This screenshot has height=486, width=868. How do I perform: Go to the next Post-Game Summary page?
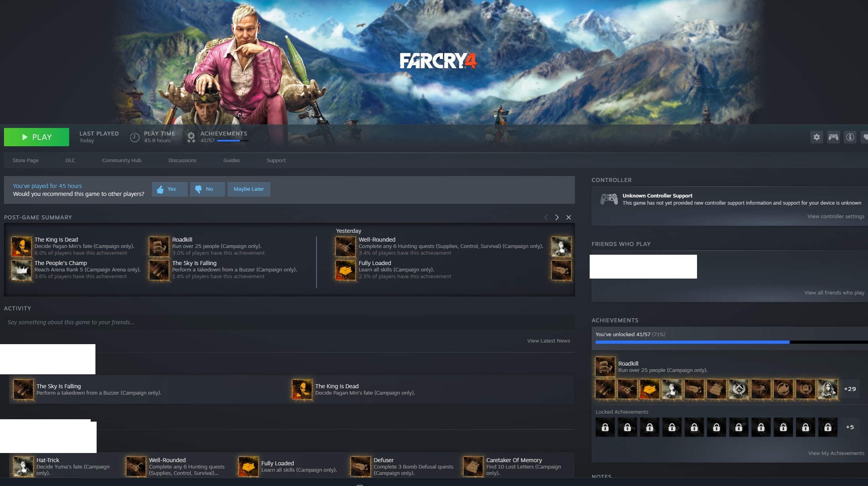tap(557, 217)
